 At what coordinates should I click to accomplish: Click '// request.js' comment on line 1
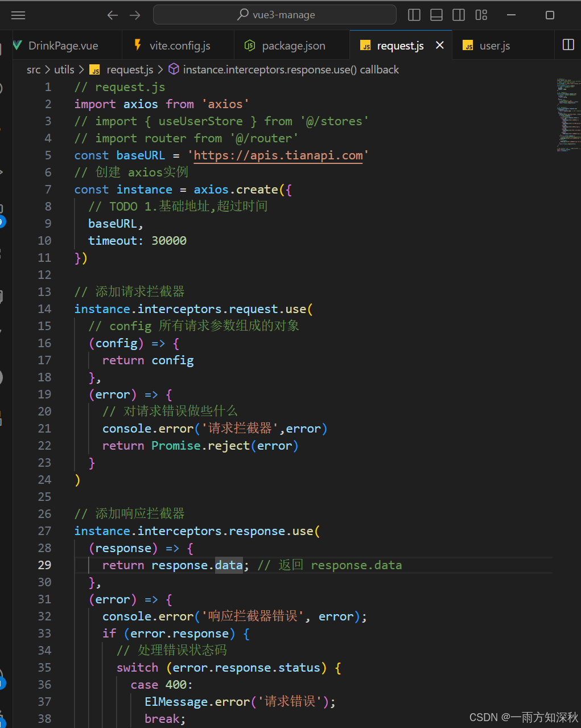120,87
